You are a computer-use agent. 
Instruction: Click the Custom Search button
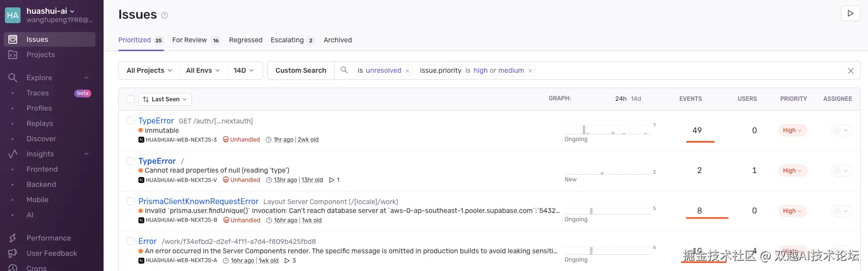(300, 70)
